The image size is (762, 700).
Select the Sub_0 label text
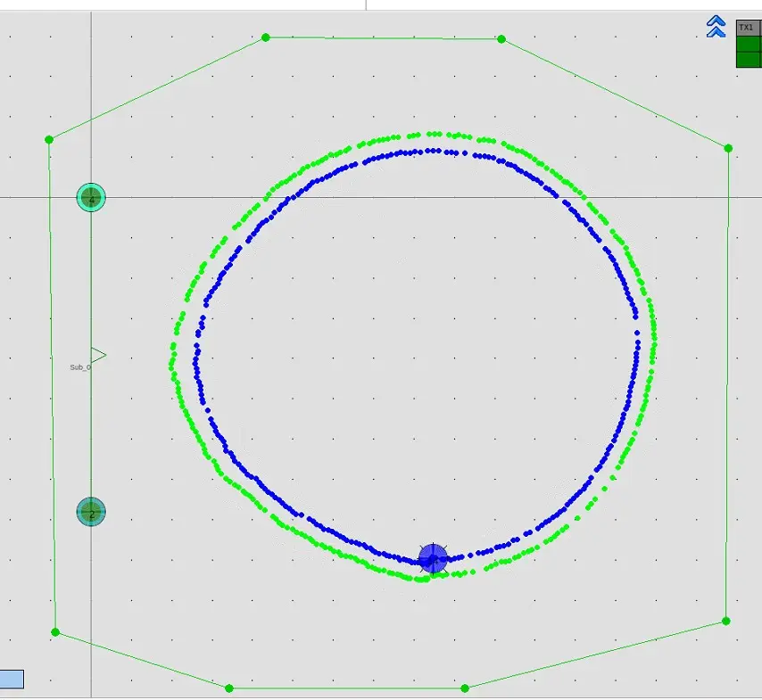pos(80,367)
